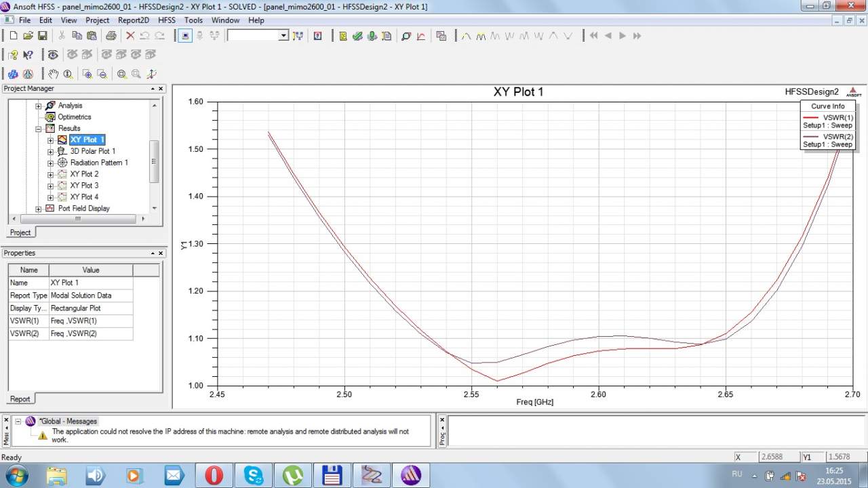Switch to the Report tab in Properties
This screenshot has width=868, height=488.
20,399
